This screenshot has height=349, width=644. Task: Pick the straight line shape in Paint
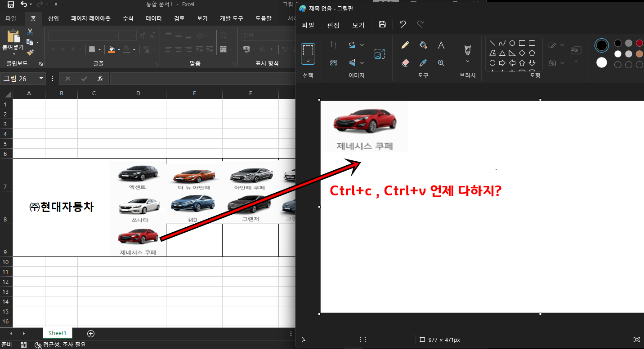[x=492, y=43]
